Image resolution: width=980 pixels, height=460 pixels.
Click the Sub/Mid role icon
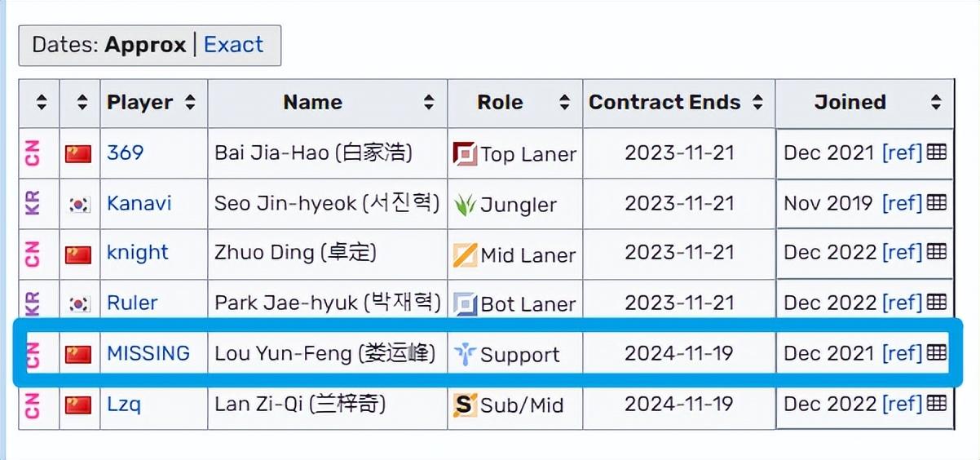465,404
